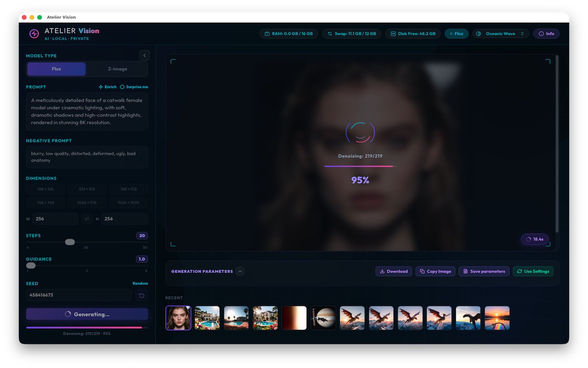The image size is (588, 368).
Task: Click into the negative prompt field
Action: pyautogui.click(x=87, y=157)
